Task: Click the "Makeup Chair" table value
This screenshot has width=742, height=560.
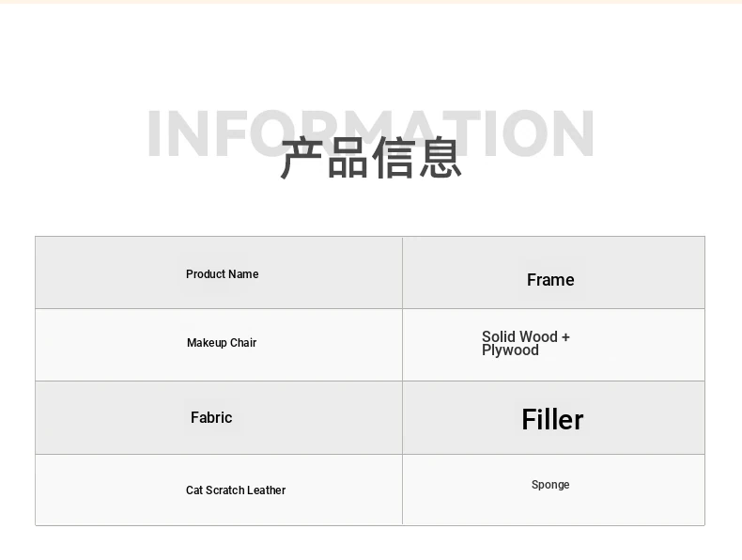Action: tap(222, 343)
